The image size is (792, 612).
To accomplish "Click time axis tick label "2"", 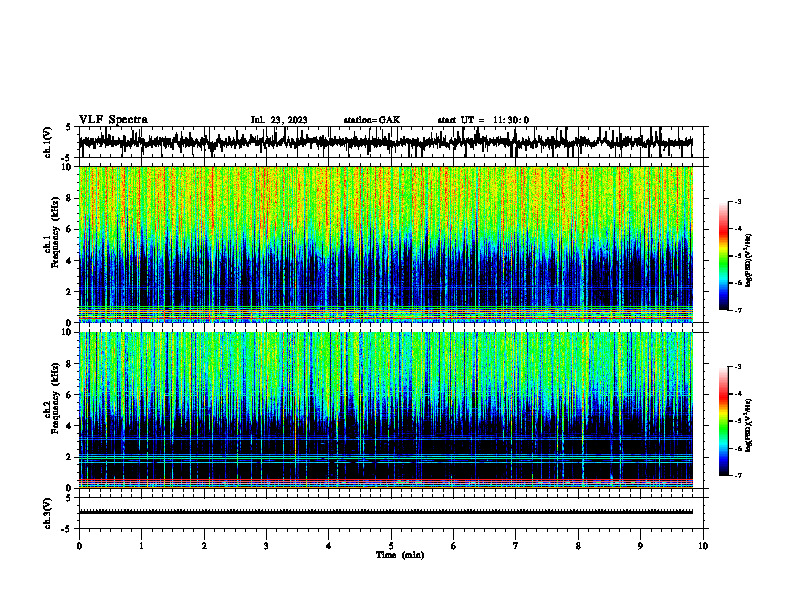I will 204,546.
